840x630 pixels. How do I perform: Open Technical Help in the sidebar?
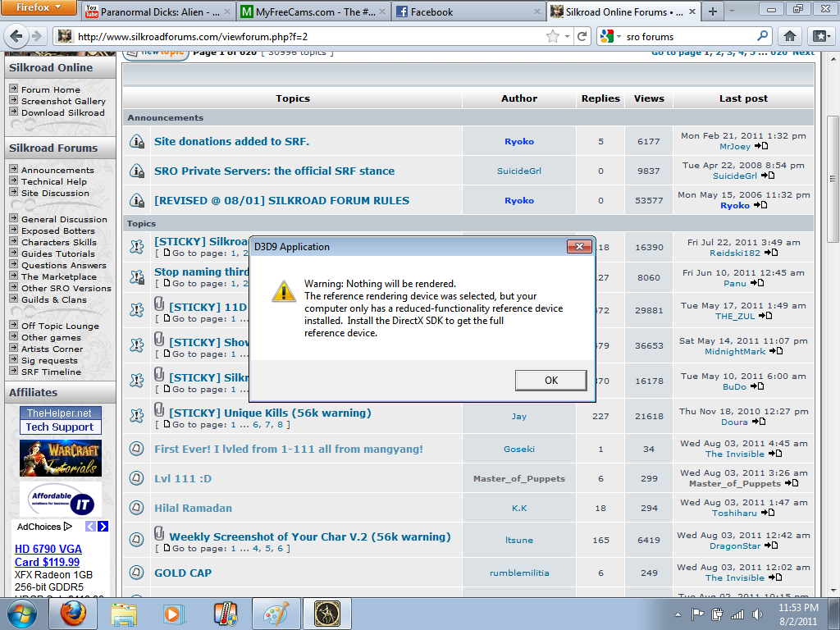pyautogui.click(x=53, y=181)
